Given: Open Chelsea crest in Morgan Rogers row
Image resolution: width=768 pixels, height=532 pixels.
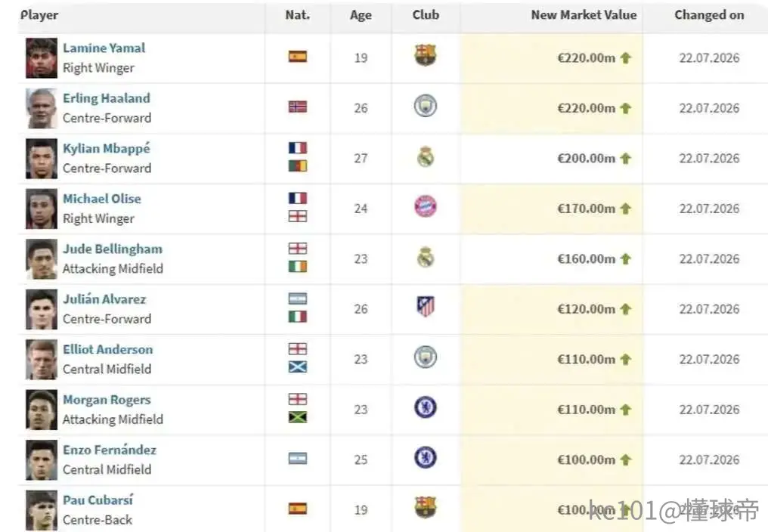Looking at the screenshot, I should 425,407.
